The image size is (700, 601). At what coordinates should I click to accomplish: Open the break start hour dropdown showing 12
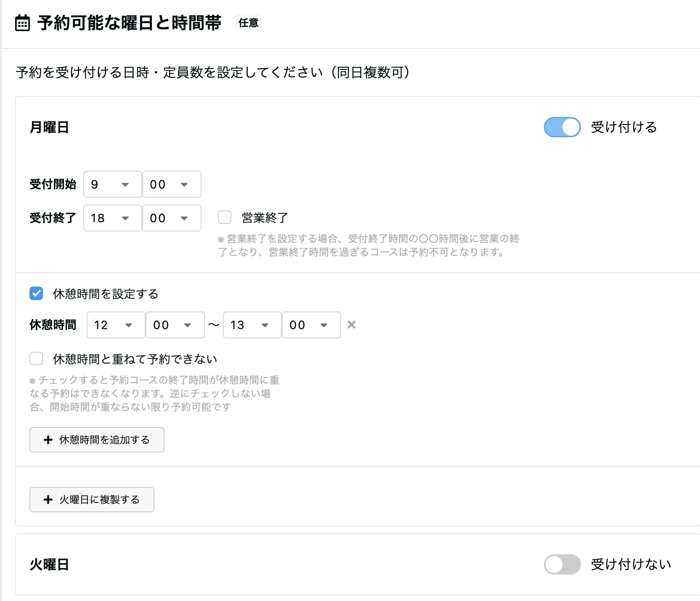[x=115, y=324]
